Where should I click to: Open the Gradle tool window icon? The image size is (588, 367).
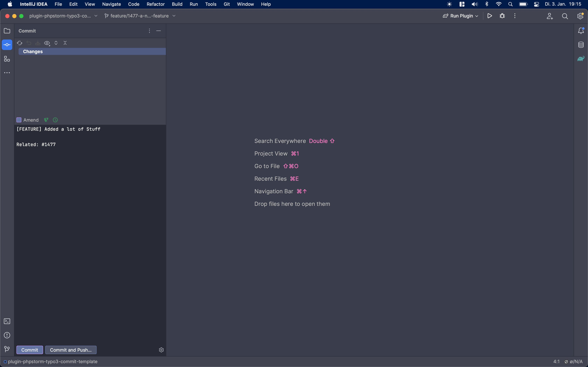581,59
